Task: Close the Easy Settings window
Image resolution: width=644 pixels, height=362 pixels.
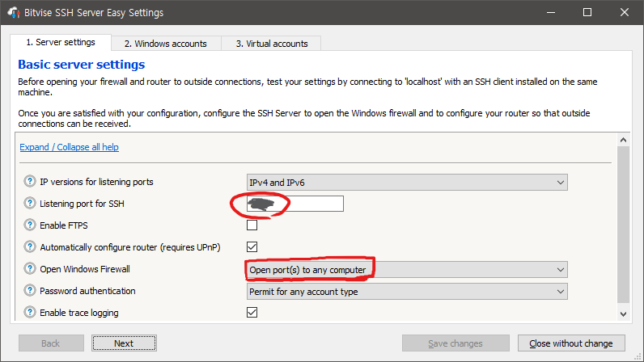Action: (625, 12)
